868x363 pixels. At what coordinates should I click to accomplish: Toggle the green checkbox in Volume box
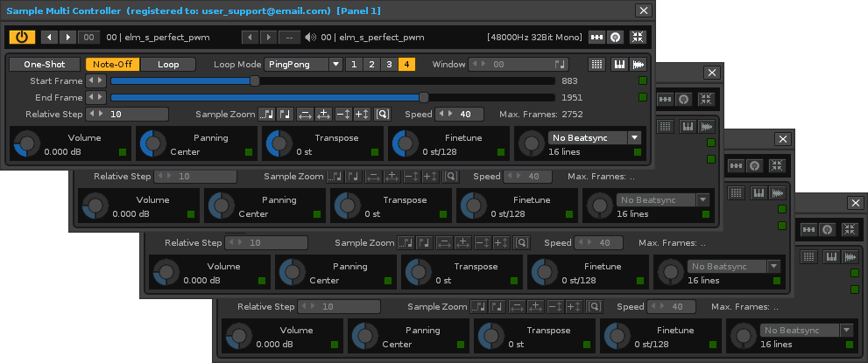coord(122,152)
